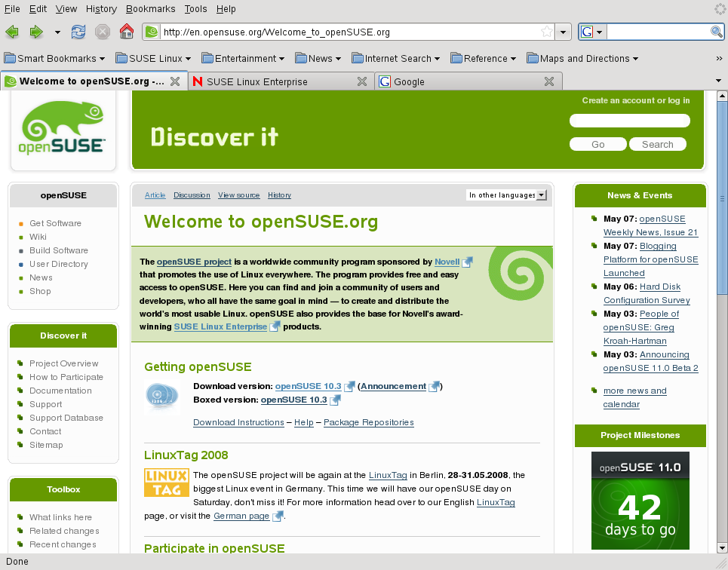Screen dimensions: 728x570
Task: Click the SUSE Linux Enterprise link
Action: pyautogui.click(x=220, y=326)
